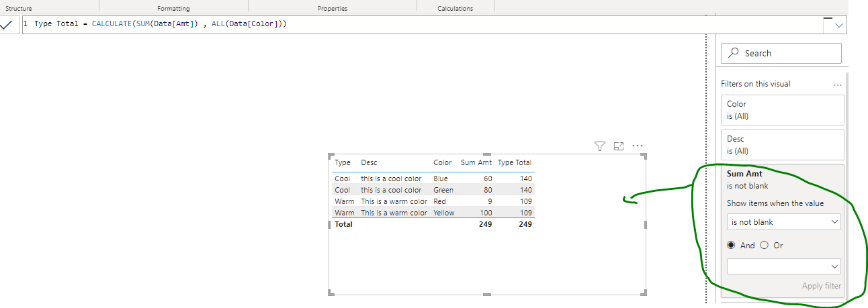Click the Sum Amt value 80
Screen dimensions: 868x308
click(487, 190)
